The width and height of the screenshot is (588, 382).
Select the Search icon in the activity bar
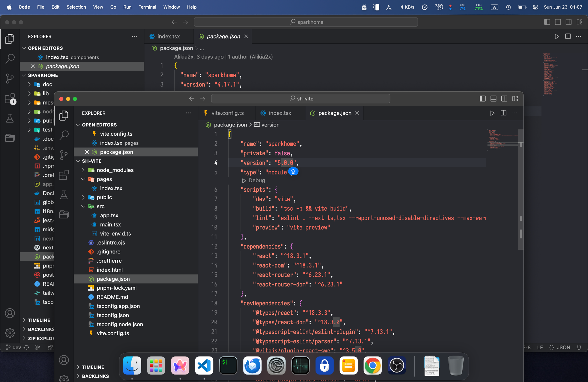10,58
